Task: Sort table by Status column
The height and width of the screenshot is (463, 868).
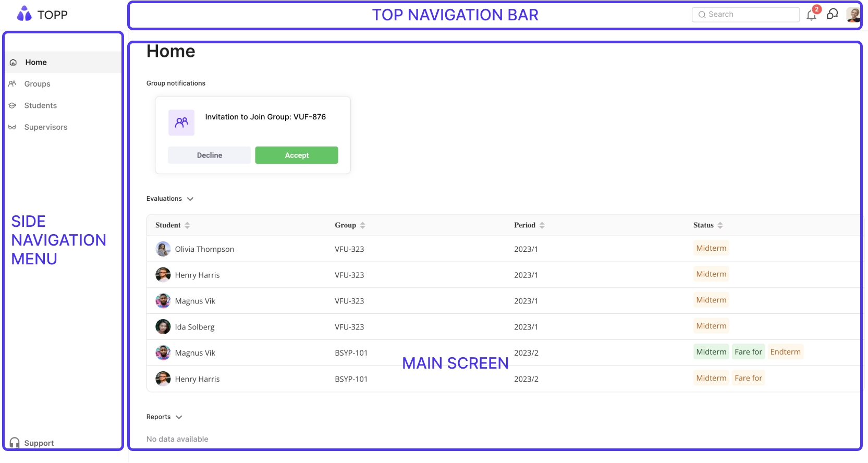Action: [720, 225]
